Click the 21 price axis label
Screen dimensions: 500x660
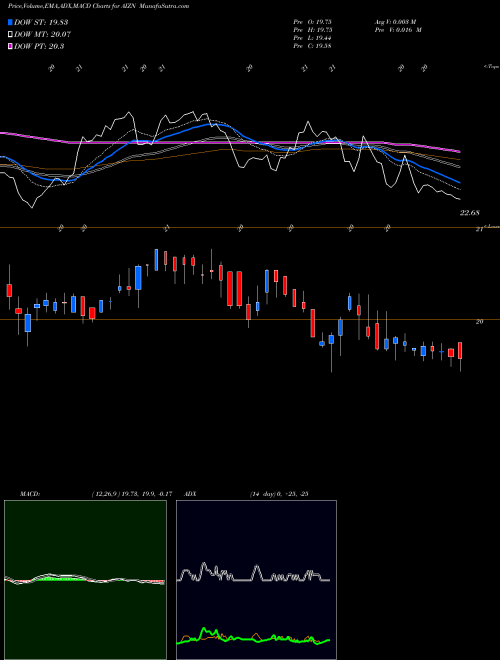click(479, 229)
